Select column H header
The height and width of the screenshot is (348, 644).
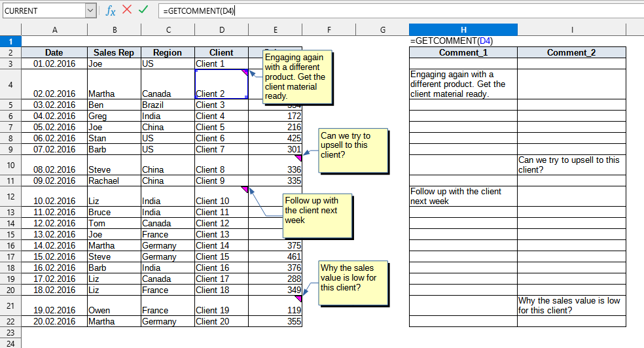pyautogui.click(x=463, y=29)
